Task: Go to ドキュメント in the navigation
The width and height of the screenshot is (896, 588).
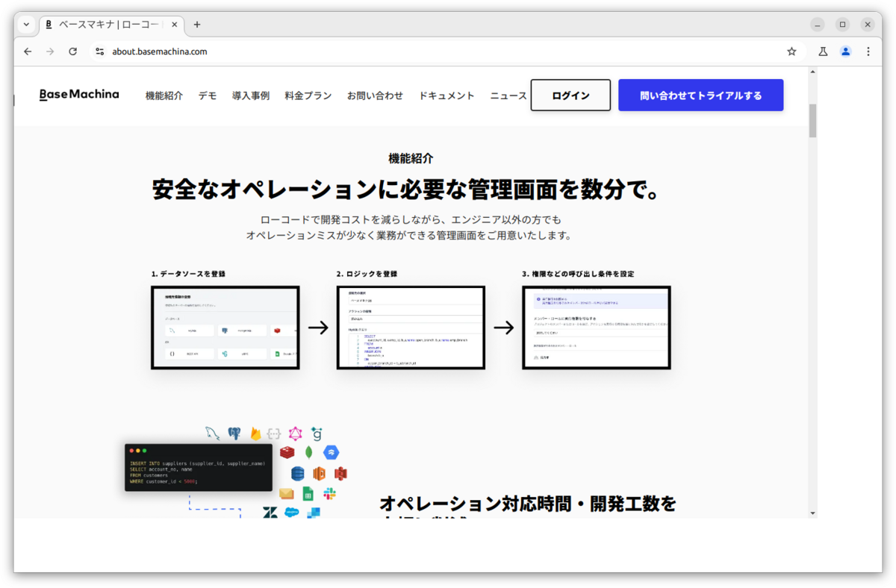Action: point(447,96)
